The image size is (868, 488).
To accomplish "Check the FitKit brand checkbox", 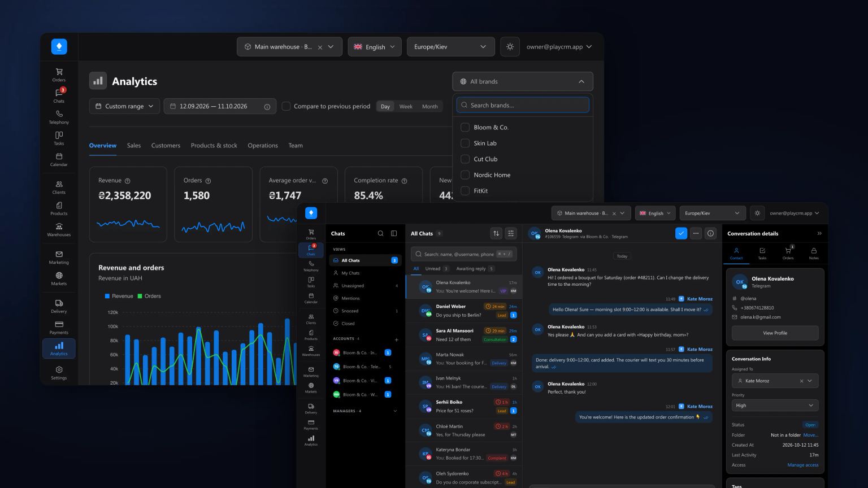I will tap(465, 191).
